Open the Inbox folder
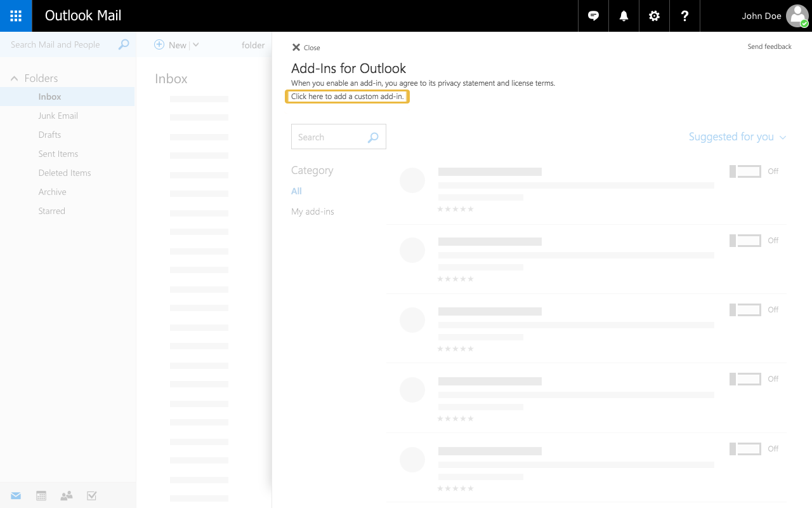Image resolution: width=812 pixels, height=508 pixels. 67,97
